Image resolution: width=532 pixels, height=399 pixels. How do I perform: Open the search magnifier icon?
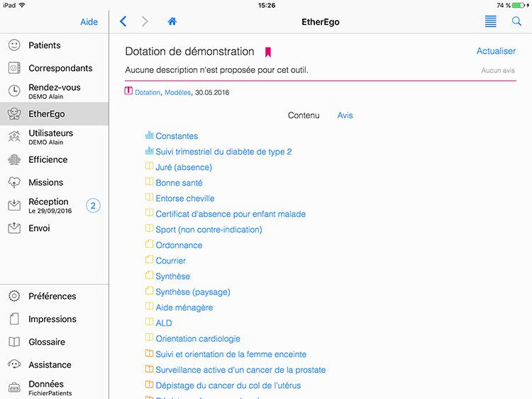tap(516, 22)
